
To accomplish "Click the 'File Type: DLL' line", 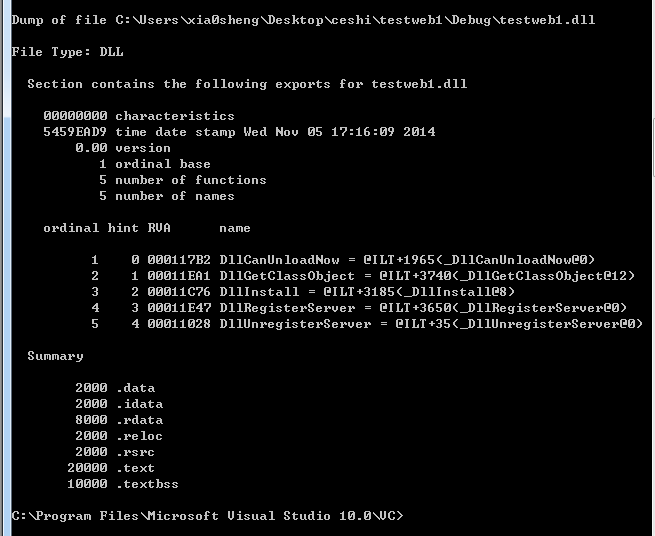I will (x=68, y=52).
